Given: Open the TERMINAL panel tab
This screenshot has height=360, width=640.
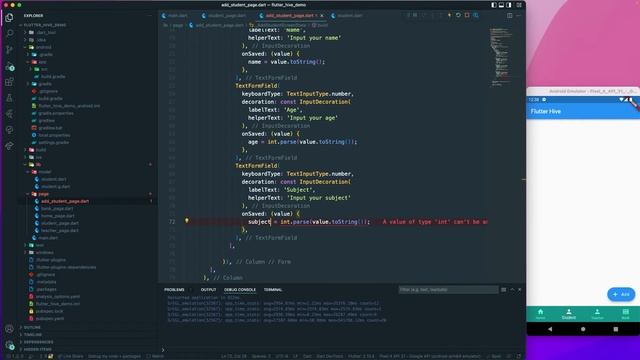Looking at the screenshot, I should tap(273, 289).
